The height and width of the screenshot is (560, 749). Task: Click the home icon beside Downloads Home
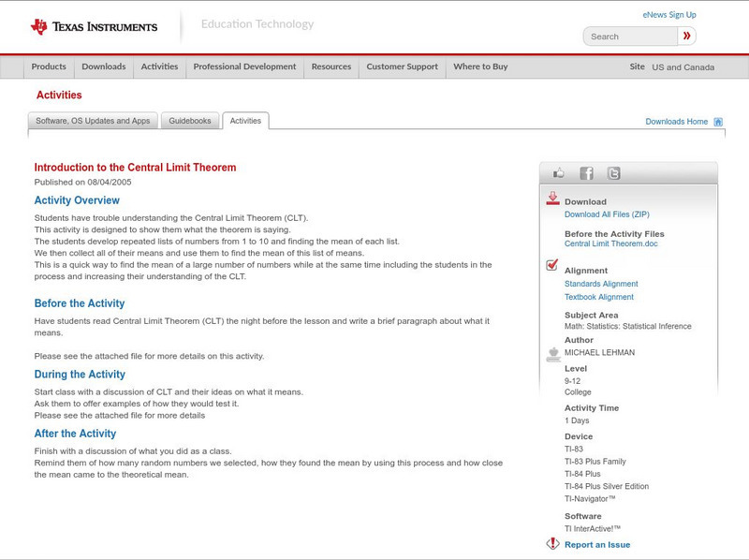point(718,122)
